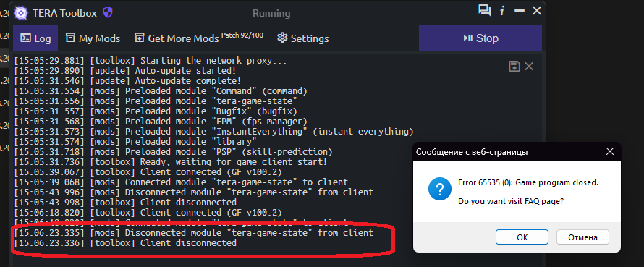Select the last "Client disconnected" log line
Screen dimensions: 644x267
tap(126, 243)
